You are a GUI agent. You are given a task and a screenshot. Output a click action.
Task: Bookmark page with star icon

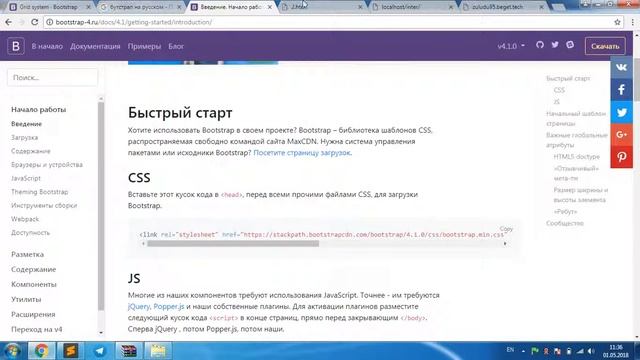[617, 22]
